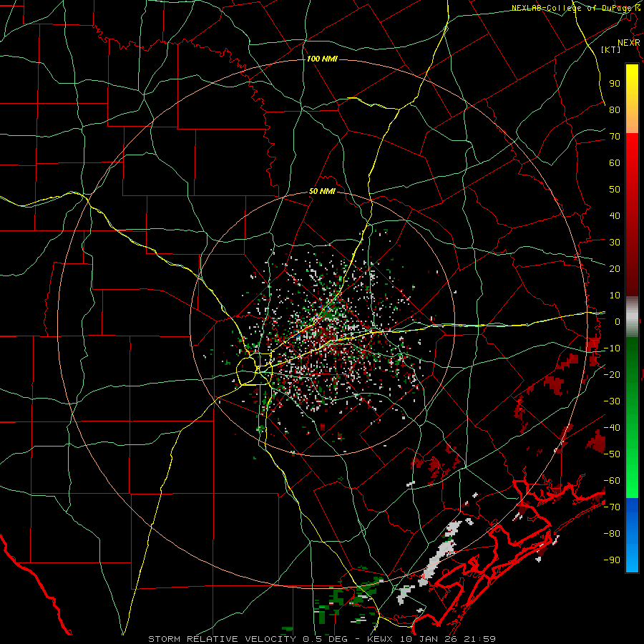This screenshot has width=644, height=644.
Task: Click the -50 value on the velocity scale
Action: pos(612,454)
